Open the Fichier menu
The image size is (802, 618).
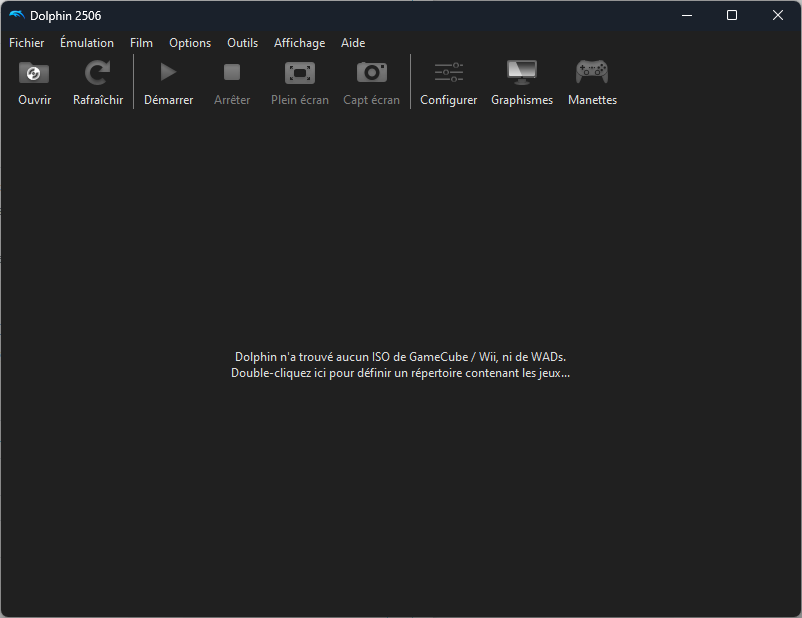tap(27, 43)
